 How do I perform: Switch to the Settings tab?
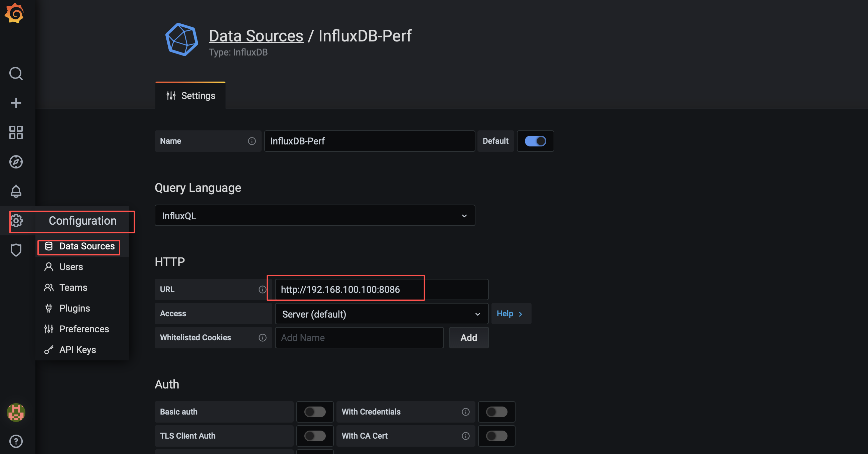(x=190, y=96)
